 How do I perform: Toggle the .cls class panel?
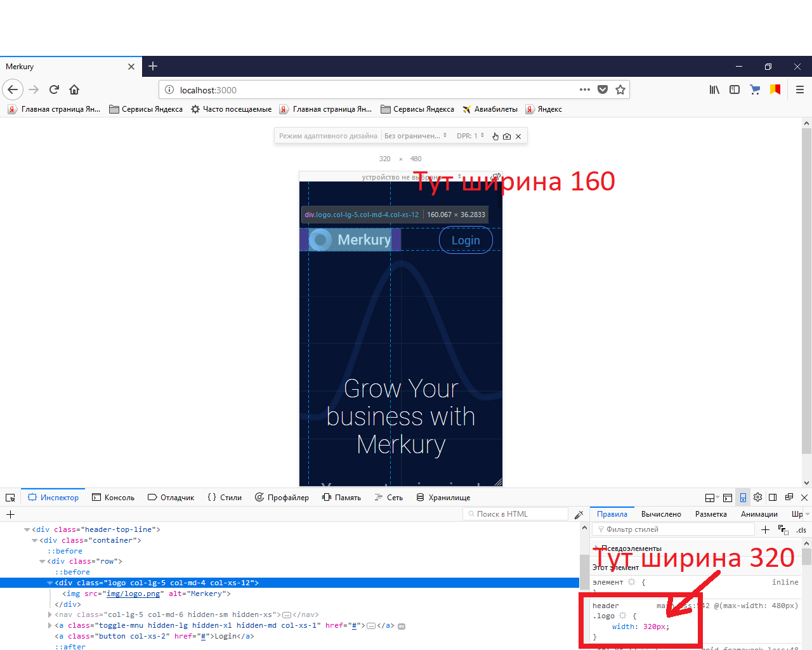pos(801,530)
